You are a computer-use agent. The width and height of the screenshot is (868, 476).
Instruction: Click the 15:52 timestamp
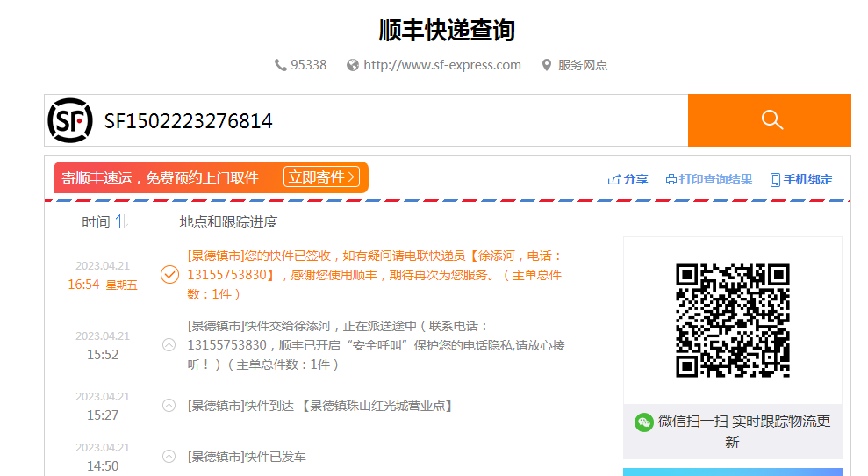click(103, 355)
